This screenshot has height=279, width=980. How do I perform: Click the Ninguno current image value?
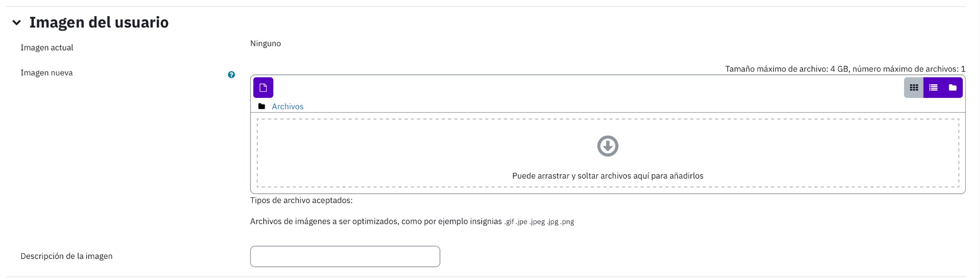266,43
